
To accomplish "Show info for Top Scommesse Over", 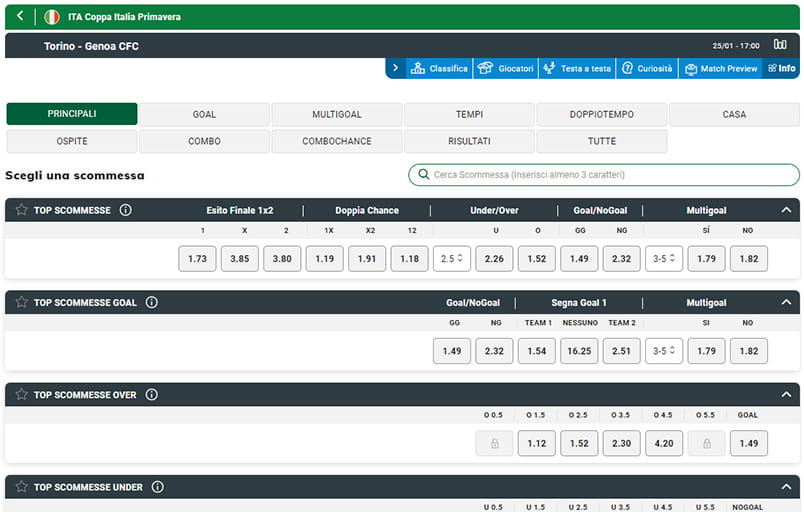I will [x=152, y=394].
